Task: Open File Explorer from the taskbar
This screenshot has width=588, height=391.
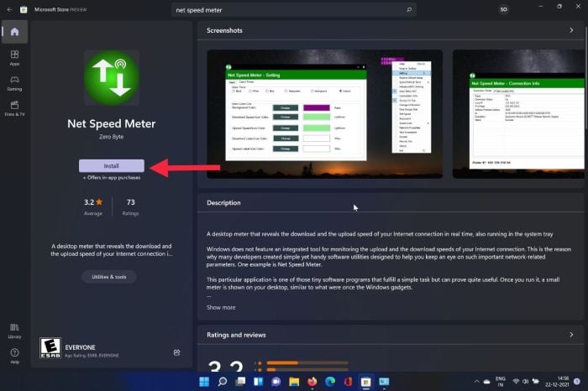Action: (x=294, y=382)
